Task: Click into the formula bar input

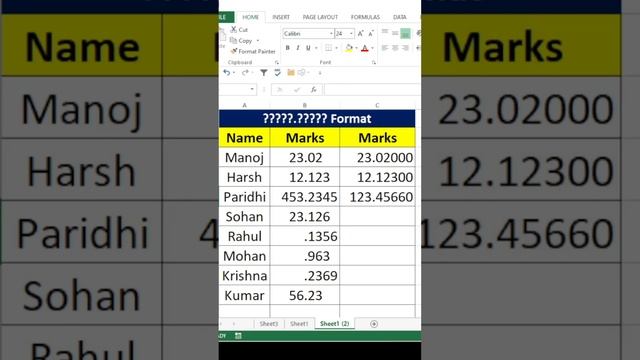Action: tap(372, 89)
